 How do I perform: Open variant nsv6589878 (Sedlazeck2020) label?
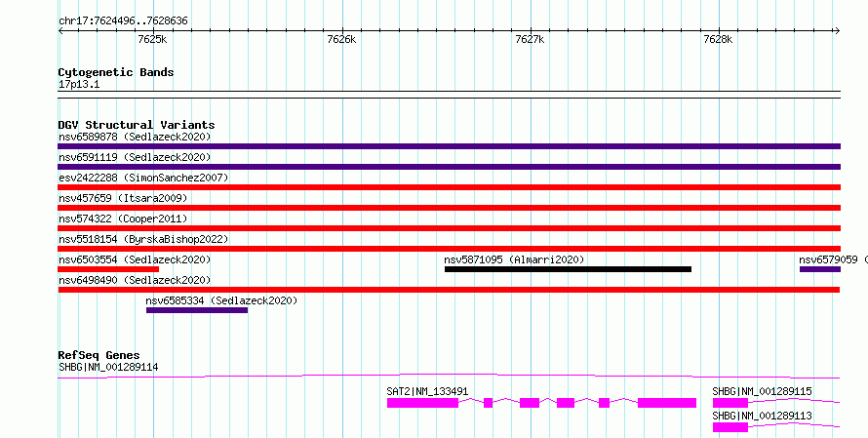[135, 137]
